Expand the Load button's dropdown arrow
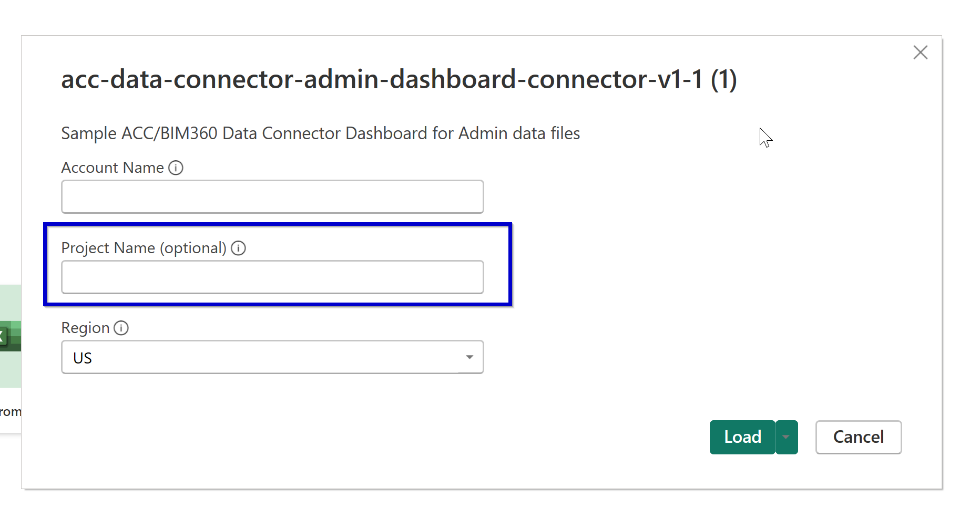This screenshot has height=509, width=980. coord(786,437)
